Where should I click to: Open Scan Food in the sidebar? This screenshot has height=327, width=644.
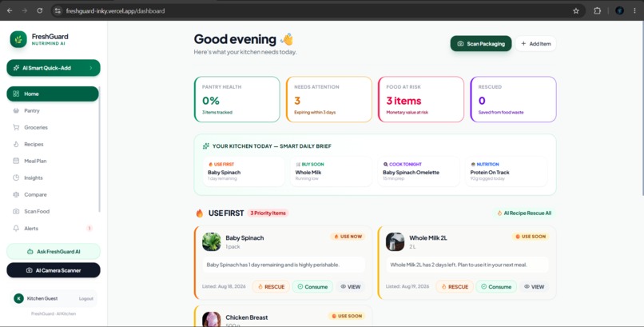(53, 211)
